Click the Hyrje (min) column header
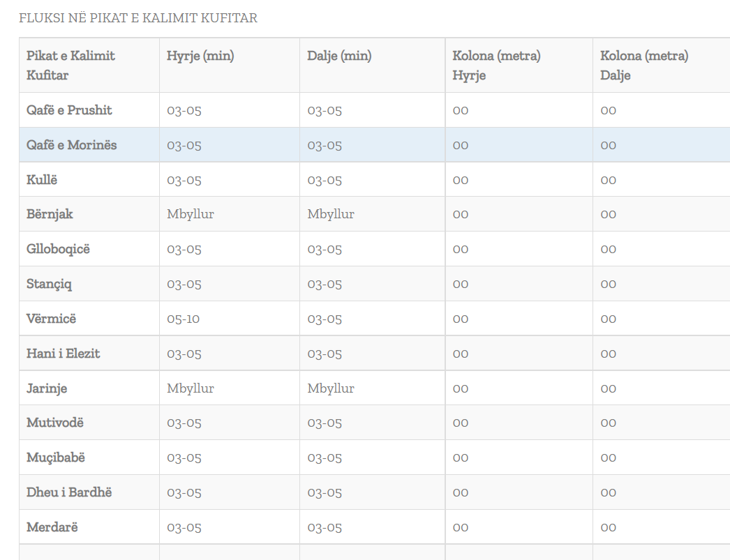The image size is (730, 560). coord(200,56)
